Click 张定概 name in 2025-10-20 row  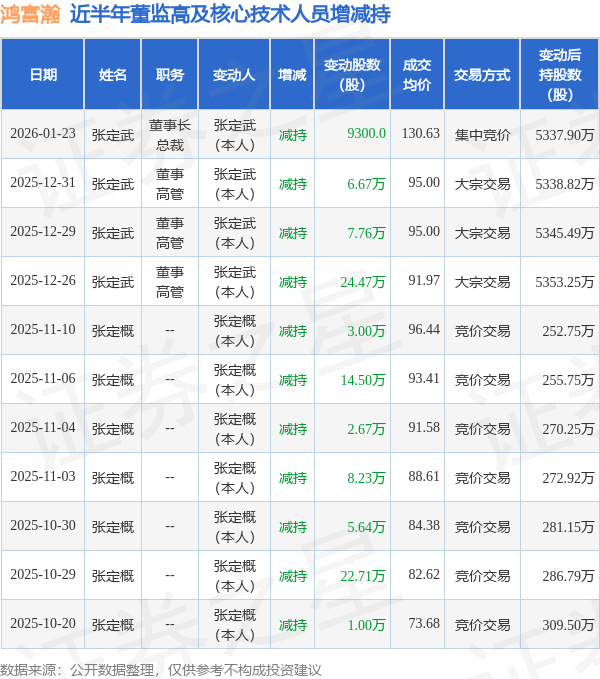pos(113,624)
